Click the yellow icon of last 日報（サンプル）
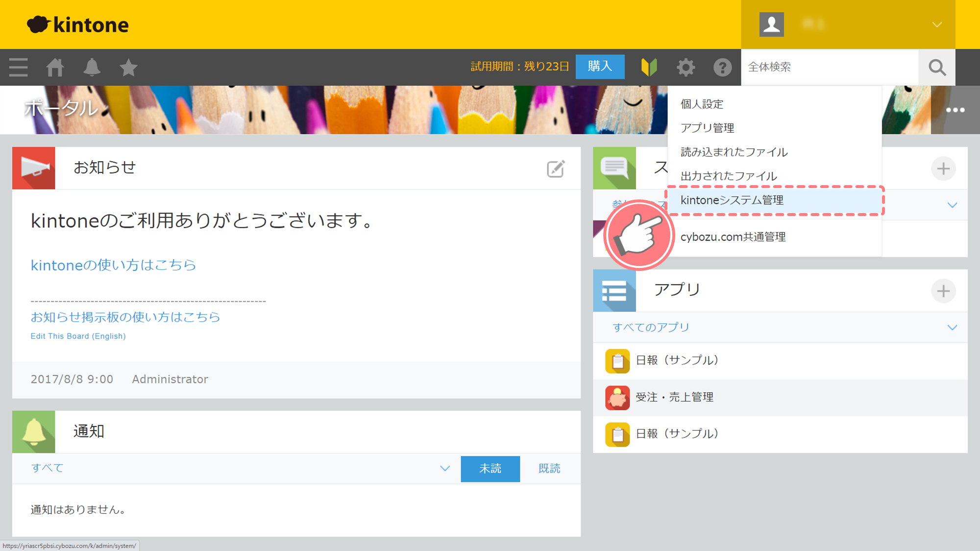The image size is (980, 551). (617, 434)
